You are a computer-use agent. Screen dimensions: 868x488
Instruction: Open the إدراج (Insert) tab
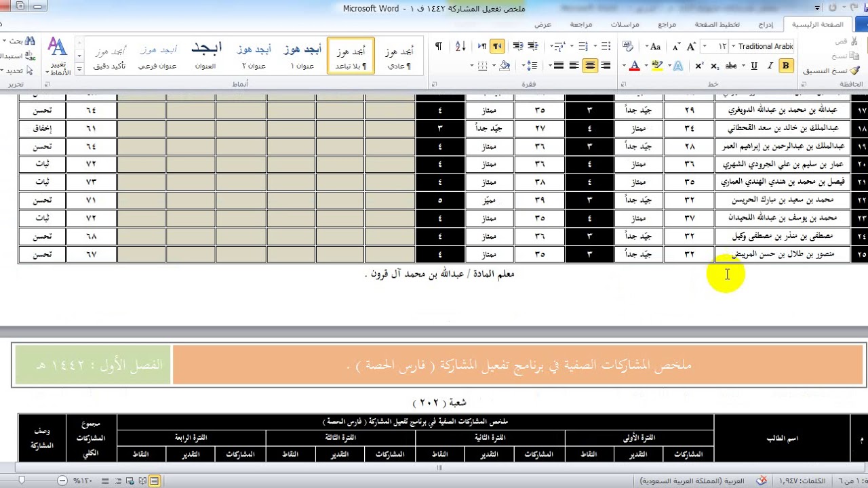pyautogui.click(x=766, y=24)
